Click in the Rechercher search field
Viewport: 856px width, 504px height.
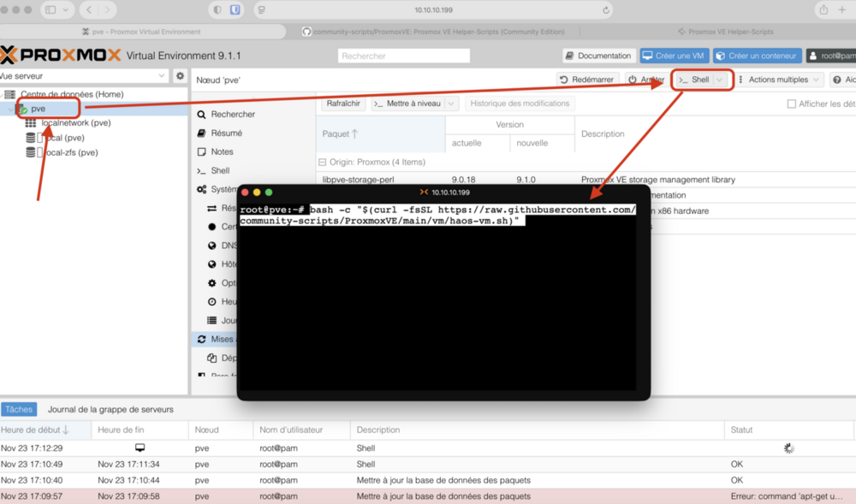[x=403, y=56]
